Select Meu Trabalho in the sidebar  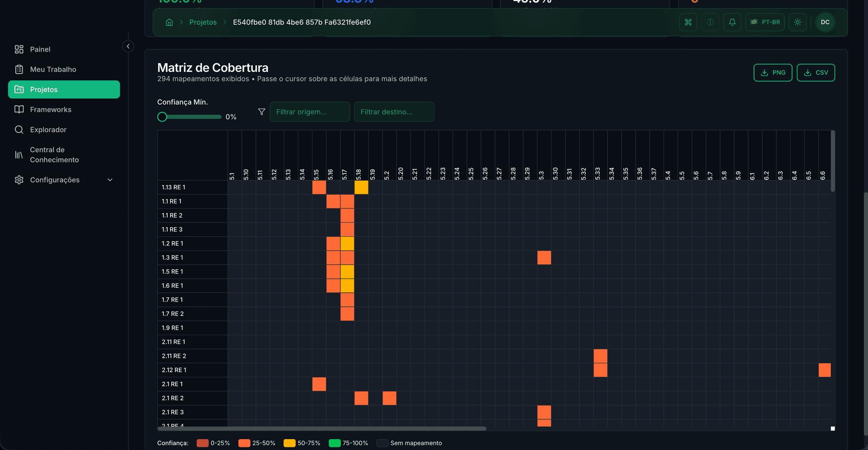click(x=52, y=69)
